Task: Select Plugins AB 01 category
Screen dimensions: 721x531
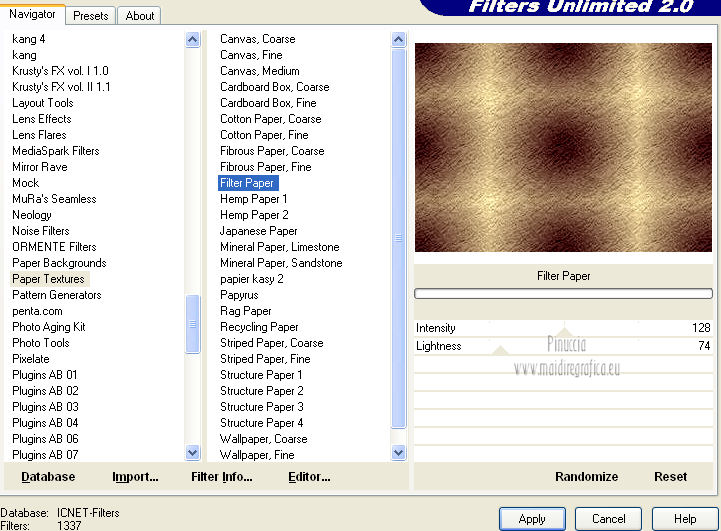Action: click(45, 375)
